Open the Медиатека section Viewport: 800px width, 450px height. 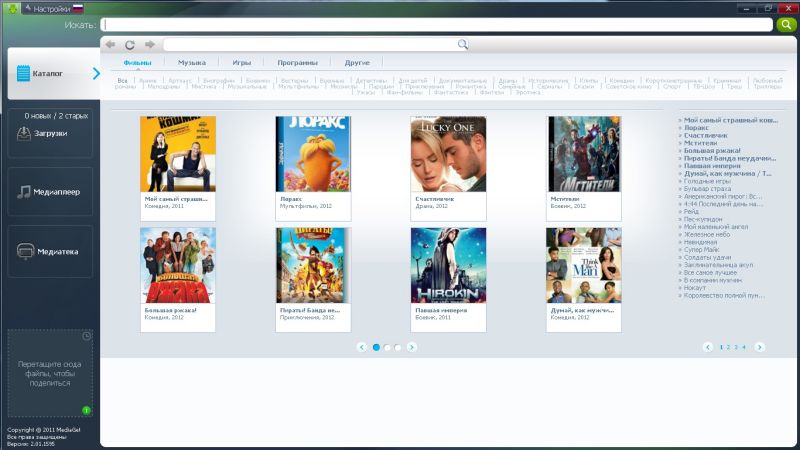(x=50, y=252)
